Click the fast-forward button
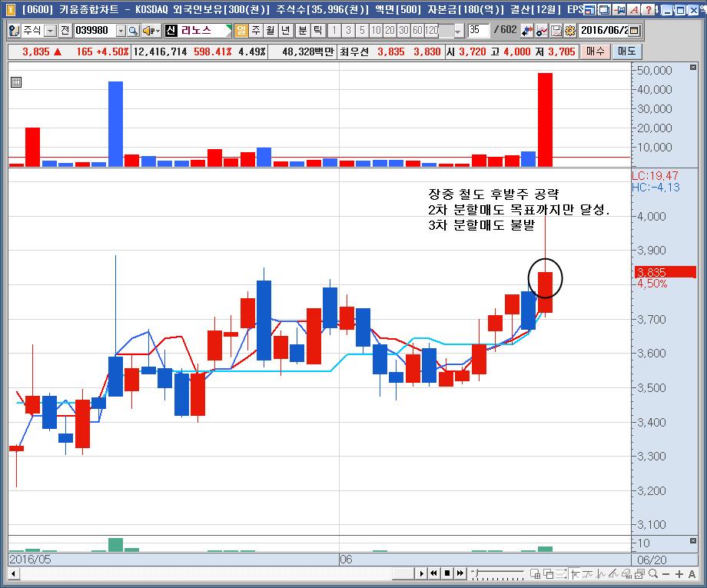 pos(460,573)
